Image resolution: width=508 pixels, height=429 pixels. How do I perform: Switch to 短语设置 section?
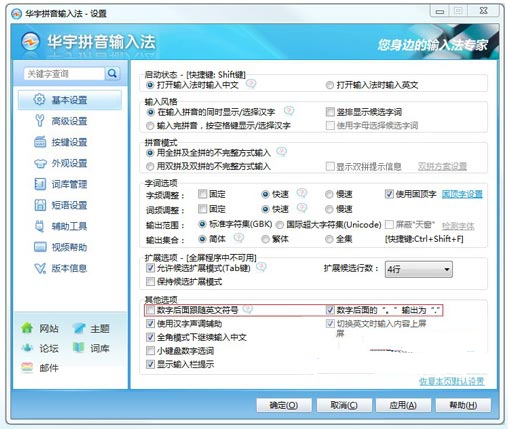[70, 205]
